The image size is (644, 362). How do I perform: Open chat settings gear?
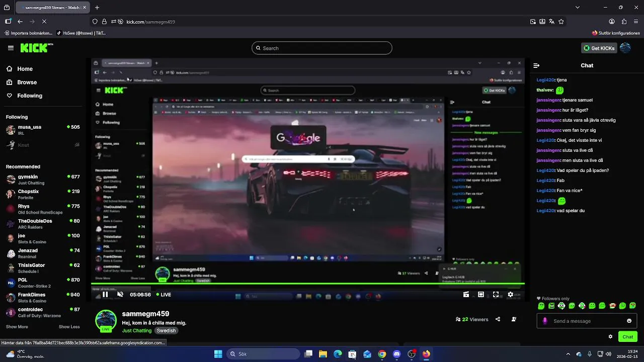tap(610, 337)
